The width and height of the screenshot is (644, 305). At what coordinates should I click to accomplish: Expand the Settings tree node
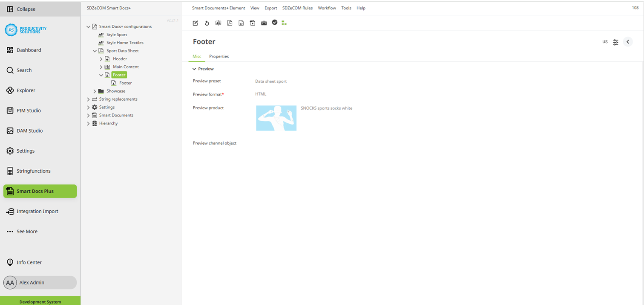coord(88,107)
